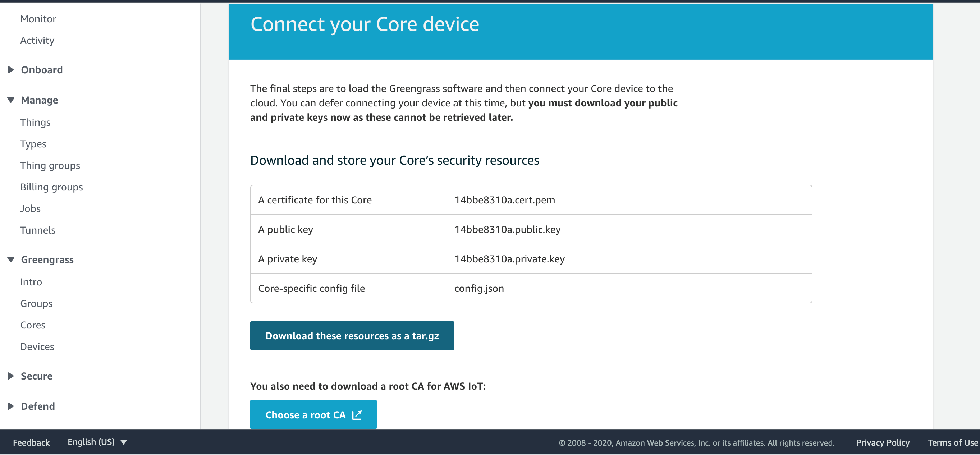
Task: Open the Things page from the sidebar
Action: pos(35,122)
